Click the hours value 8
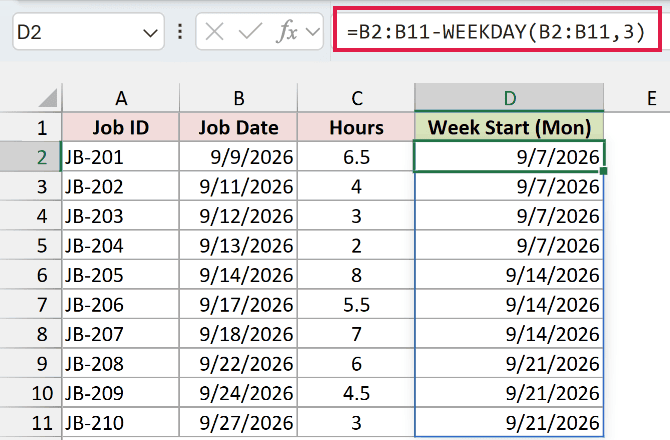Image resolution: width=670 pixels, height=440 pixels. tap(356, 275)
